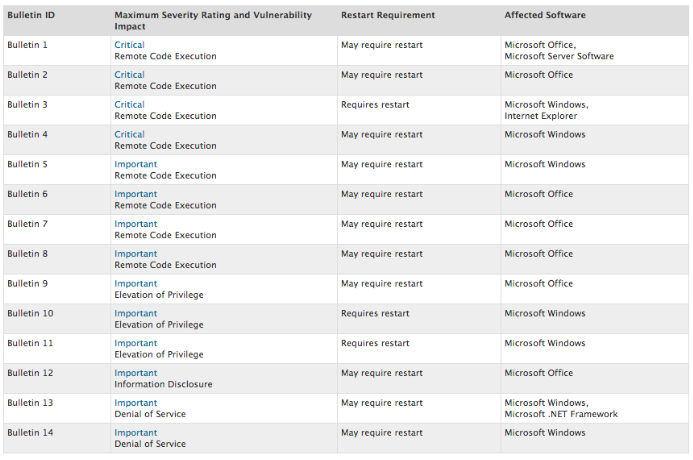Select the Bulletin 13 ID cell
693x460 pixels.
pyautogui.click(x=57, y=409)
